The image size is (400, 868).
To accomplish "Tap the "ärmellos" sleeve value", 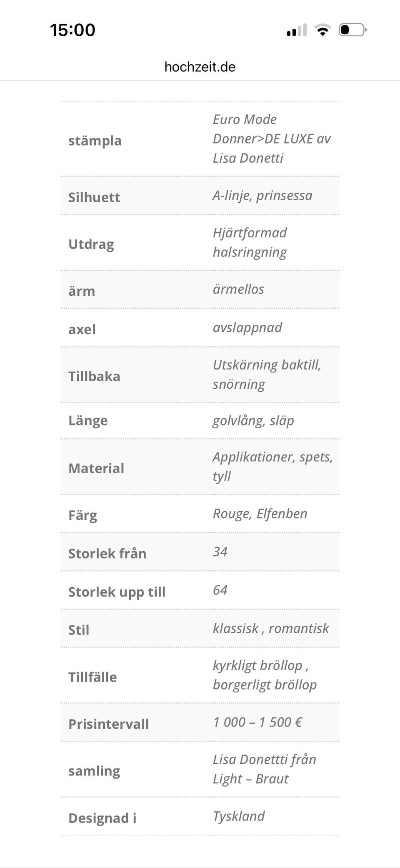I will click(238, 289).
